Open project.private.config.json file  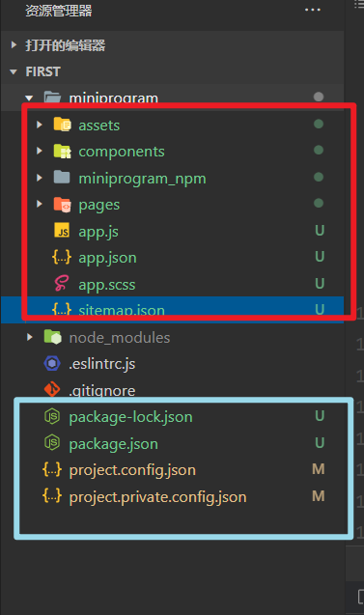[157, 497]
